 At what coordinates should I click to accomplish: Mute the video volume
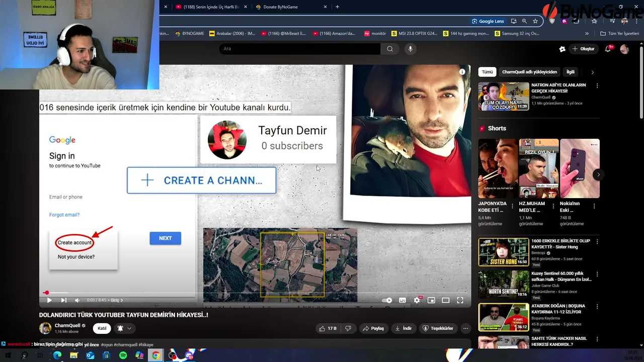77,300
